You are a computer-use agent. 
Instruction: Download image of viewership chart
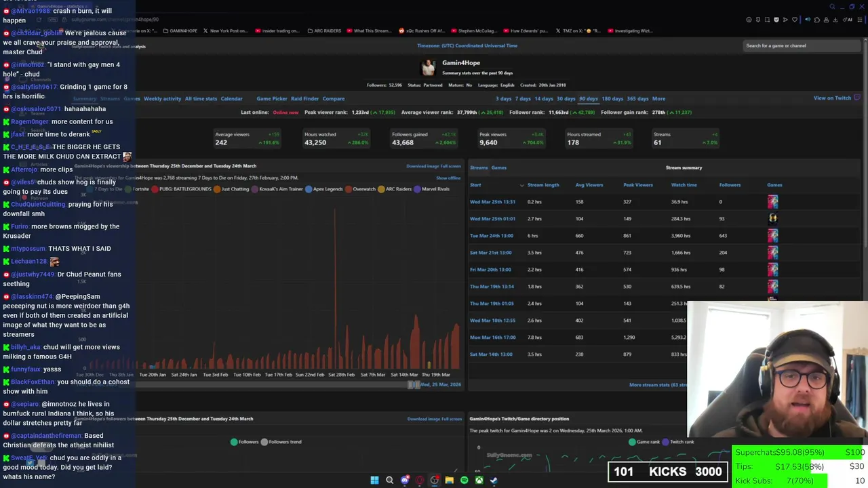coord(422,166)
